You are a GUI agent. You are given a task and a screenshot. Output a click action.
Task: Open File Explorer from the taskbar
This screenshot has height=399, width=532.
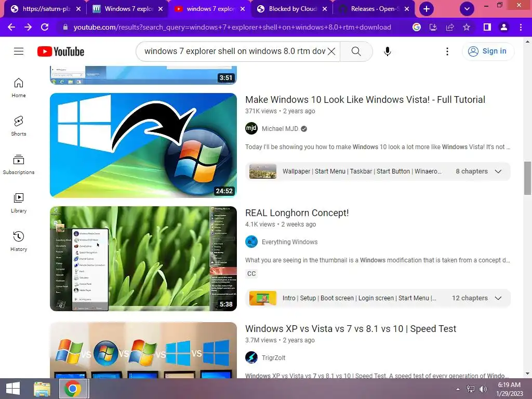(42, 389)
